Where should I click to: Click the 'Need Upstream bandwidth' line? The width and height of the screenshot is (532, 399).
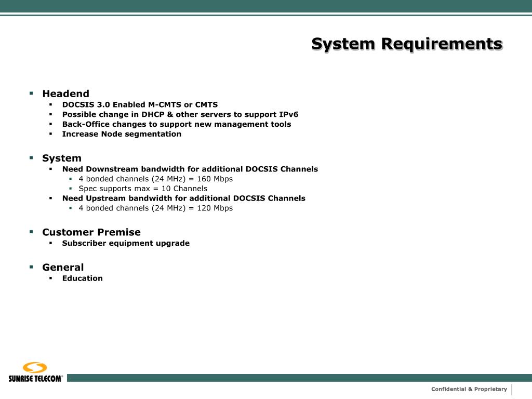pos(183,198)
